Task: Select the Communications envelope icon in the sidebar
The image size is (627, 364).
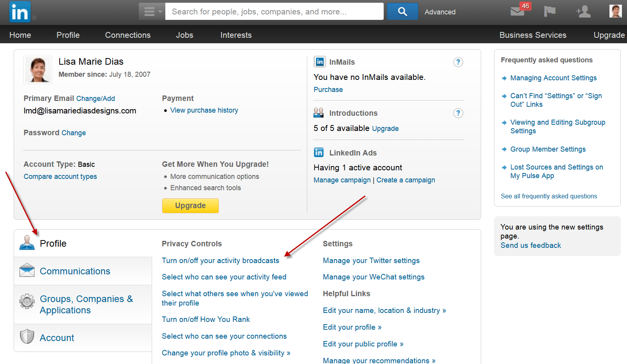Action: 26,270
